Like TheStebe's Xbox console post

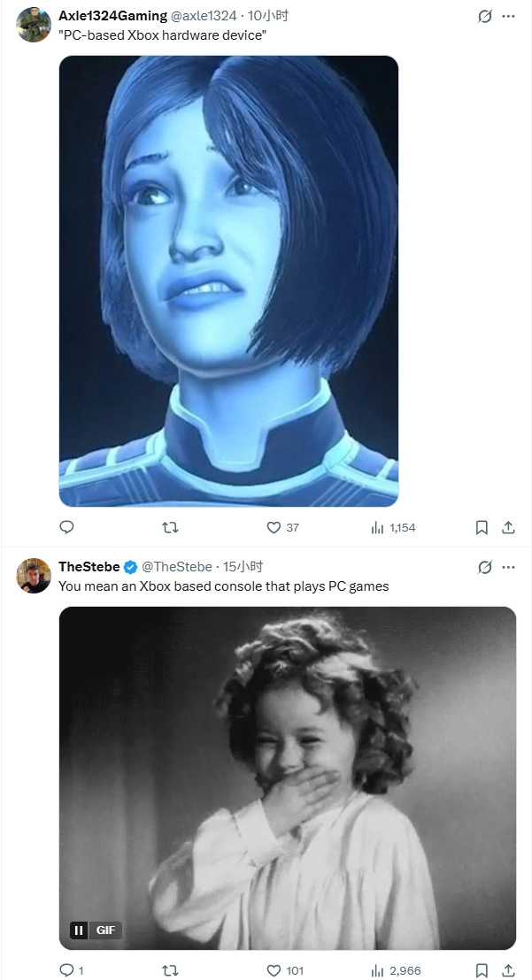(x=274, y=970)
